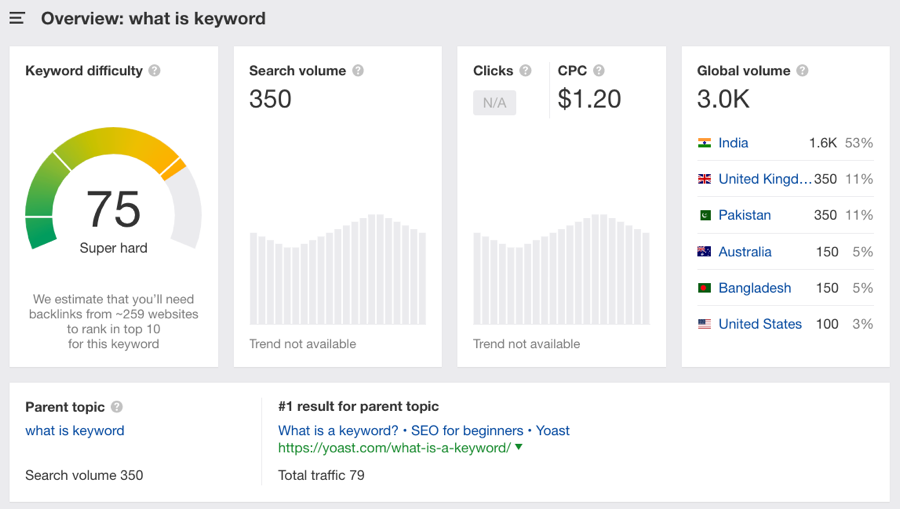Open the 'what is keyword' parent topic
Viewport: 900px width, 509px height.
75,431
